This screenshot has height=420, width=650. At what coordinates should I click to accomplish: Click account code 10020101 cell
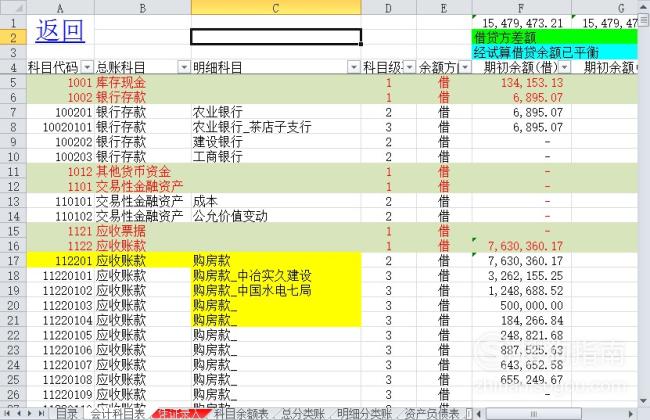tap(61, 127)
